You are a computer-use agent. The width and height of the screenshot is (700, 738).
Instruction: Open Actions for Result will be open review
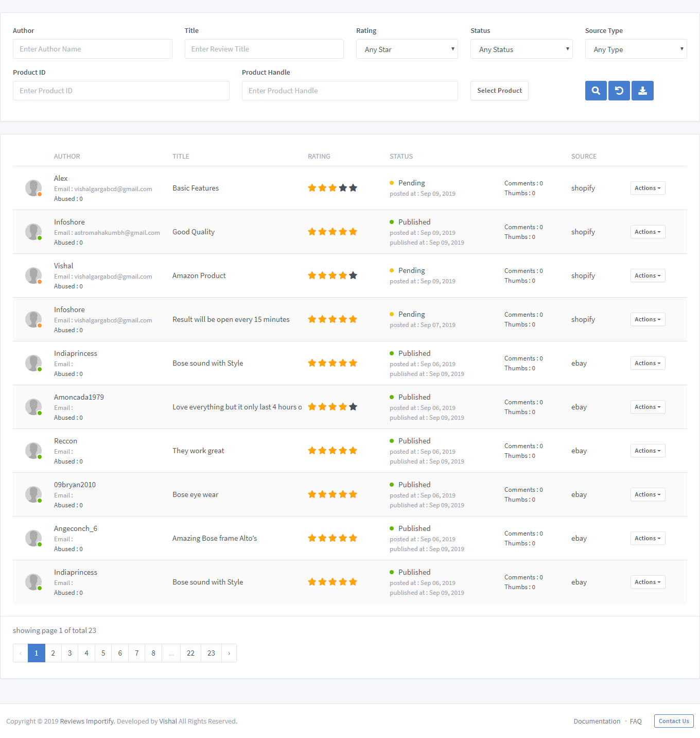(647, 319)
